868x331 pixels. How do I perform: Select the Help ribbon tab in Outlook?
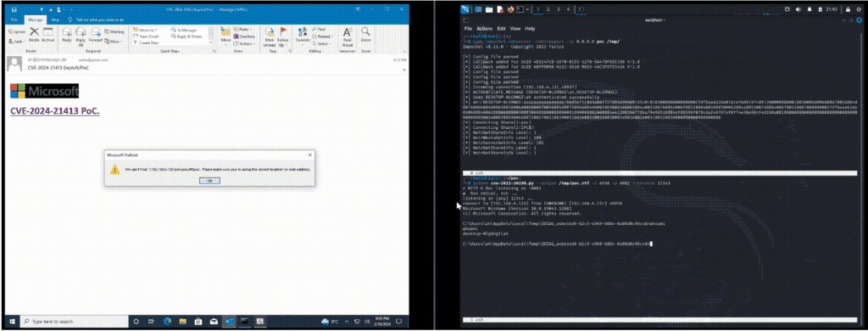pos(55,20)
